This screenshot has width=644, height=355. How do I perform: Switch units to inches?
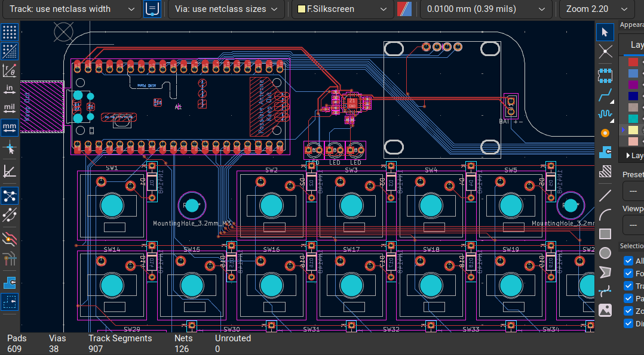10,89
